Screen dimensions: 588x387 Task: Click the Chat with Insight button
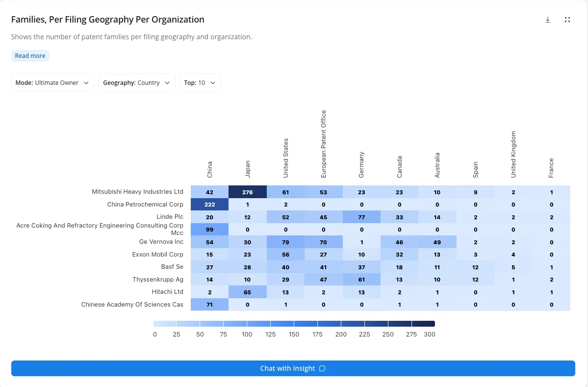(293, 368)
